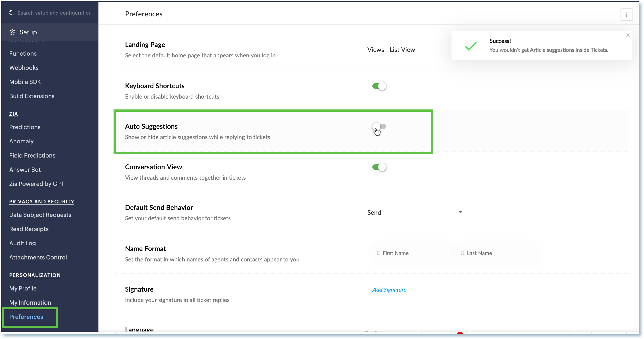Click the search setup input field
The height and width of the screenshot is (339, 644).
[53, 13]
